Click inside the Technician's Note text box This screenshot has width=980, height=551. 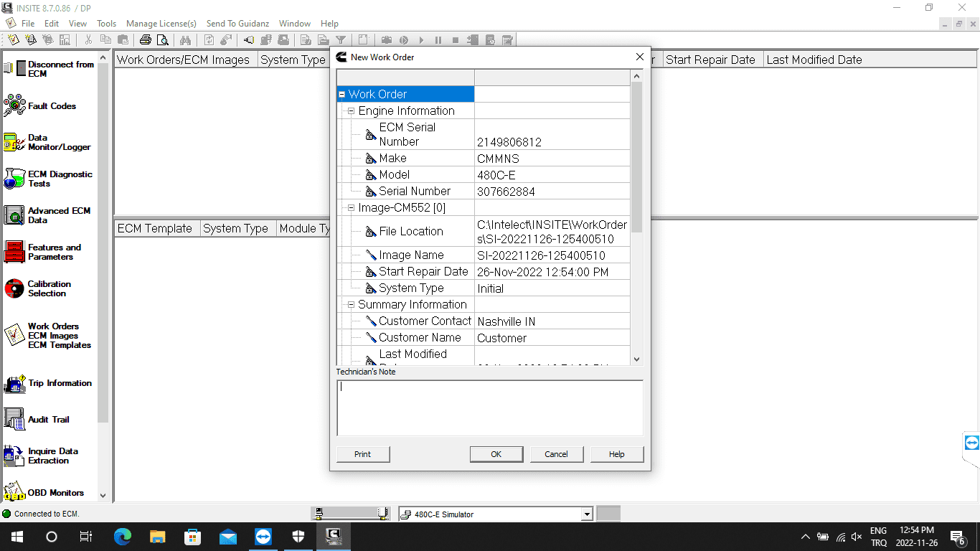[x=489, y=408]
